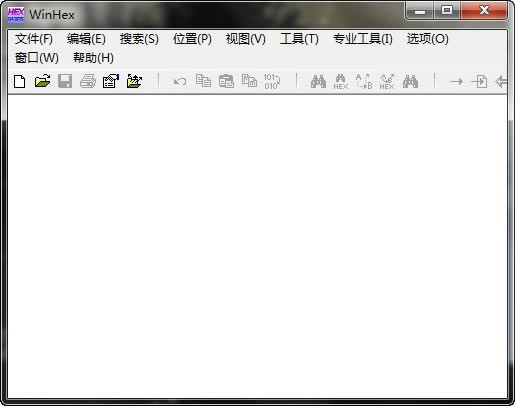Open the 窗口(W) menu

[x=37, y=58]
